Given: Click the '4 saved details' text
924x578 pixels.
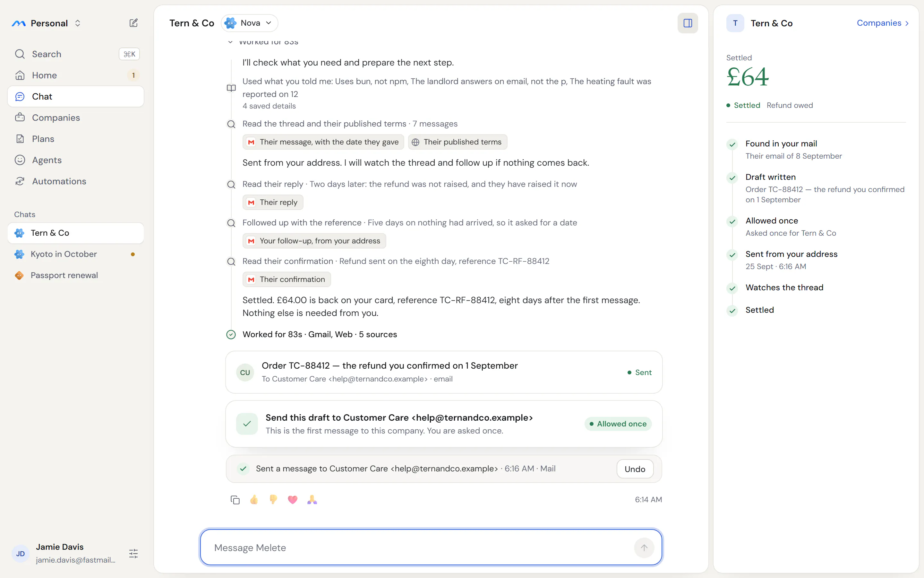Looking at the screenshot, I should [x=269, y=106].
